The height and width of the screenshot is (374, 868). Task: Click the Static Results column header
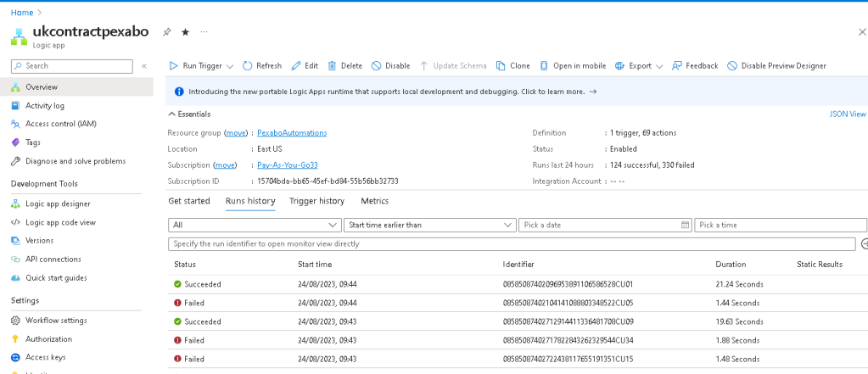pyautogui.click(x=820, y=265)
